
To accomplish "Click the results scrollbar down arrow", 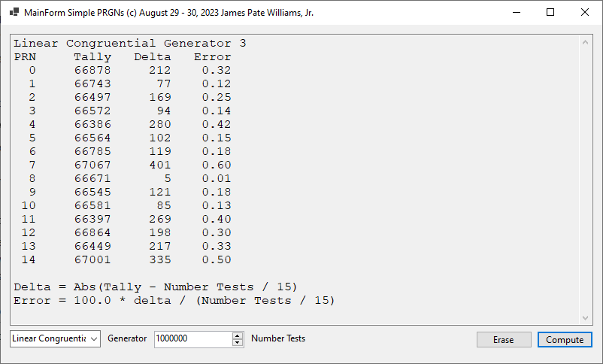I will 586,318.
